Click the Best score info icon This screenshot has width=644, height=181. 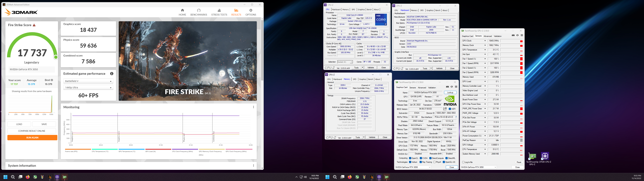click(x=52, y=80)
